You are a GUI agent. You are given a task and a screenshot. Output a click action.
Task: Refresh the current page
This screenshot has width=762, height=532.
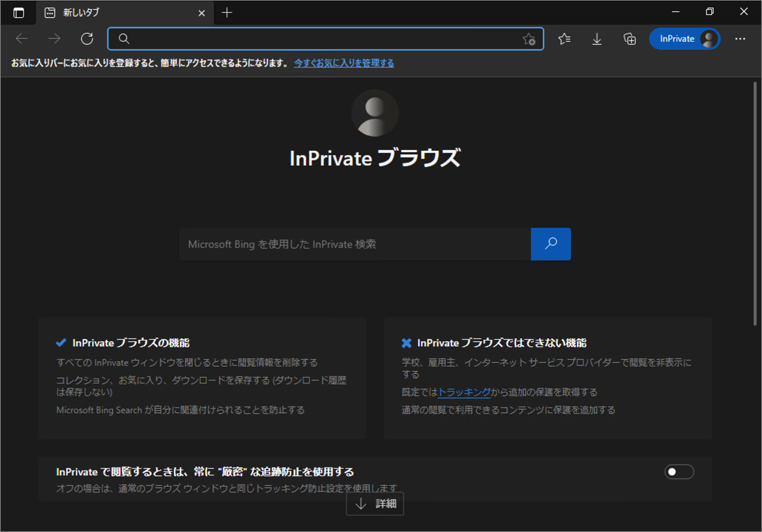click(87, 38)
